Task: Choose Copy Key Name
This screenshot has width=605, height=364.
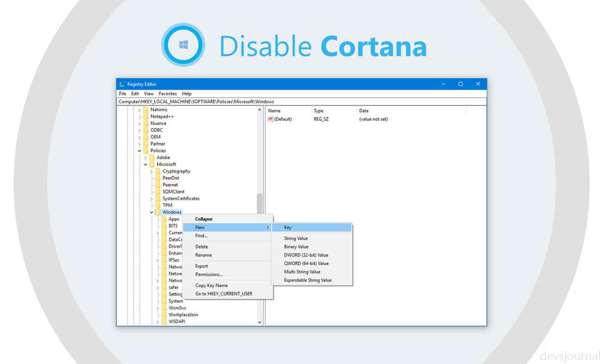Action: point(228,285)
